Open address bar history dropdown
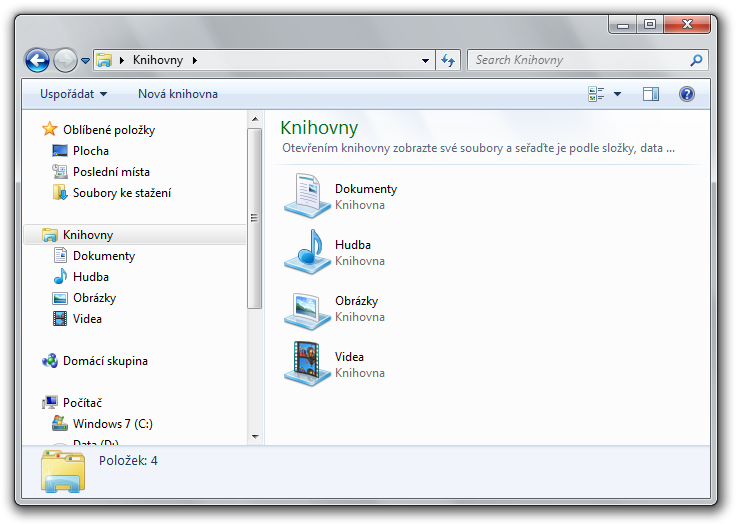736x524 pixels. click(425, 61)
